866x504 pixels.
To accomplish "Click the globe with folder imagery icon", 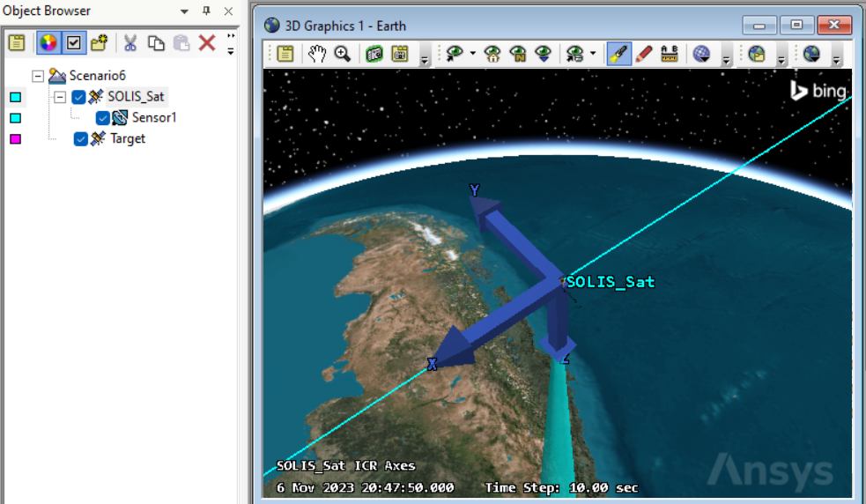I will coord(757,54).
